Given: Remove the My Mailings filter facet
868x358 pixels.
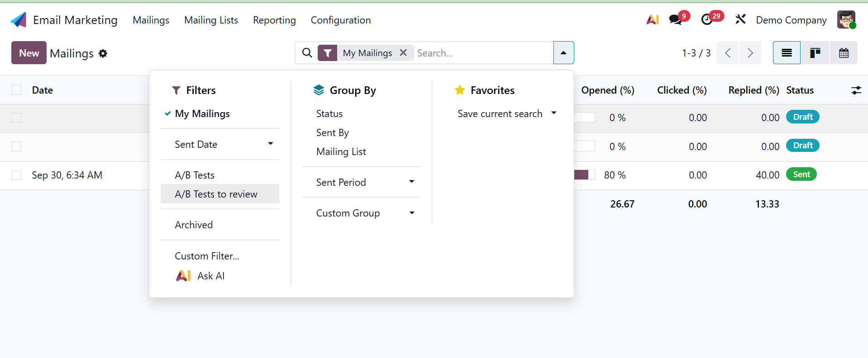Looking at the screenshot, I should pyautogui.click(x=403, y=53).
